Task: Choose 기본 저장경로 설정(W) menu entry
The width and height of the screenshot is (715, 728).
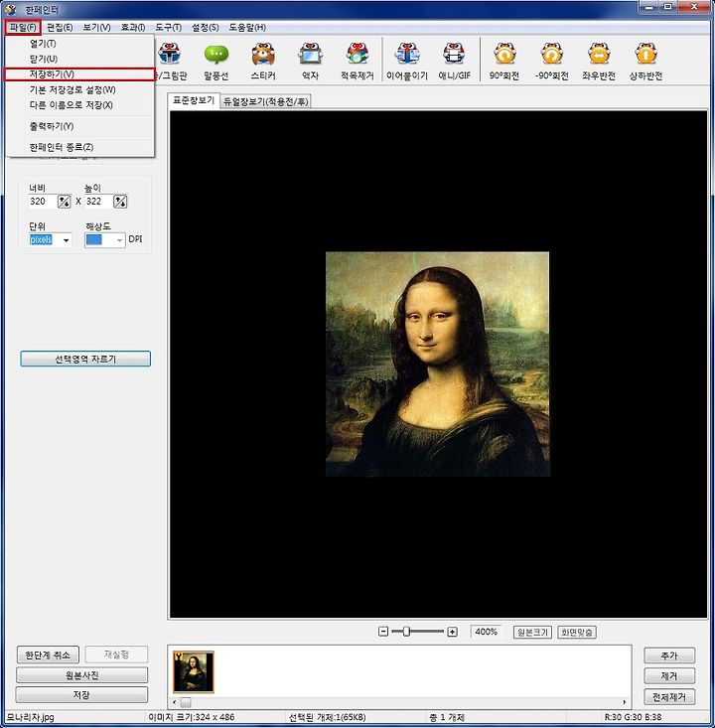Action: coord(79,90)
